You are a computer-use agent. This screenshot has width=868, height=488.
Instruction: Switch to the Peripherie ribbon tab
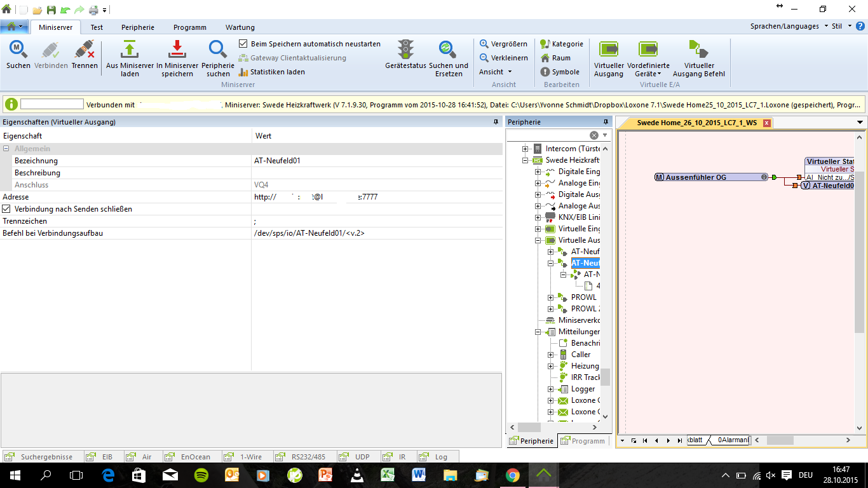coord(138,27)
